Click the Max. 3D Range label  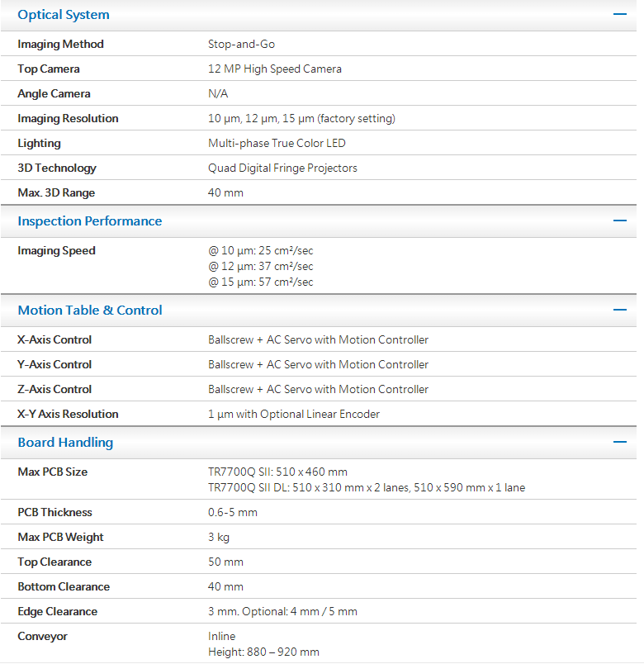(x=56, y=192)
